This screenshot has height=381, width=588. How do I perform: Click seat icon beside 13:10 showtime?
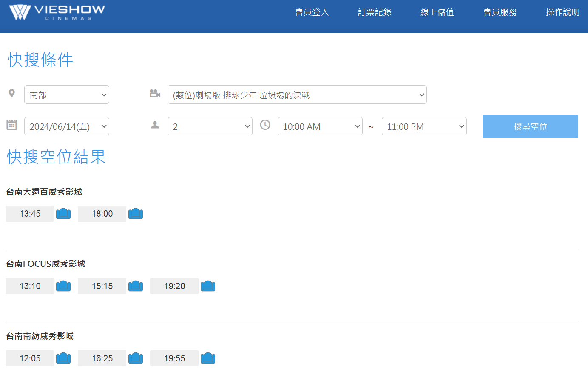click(x=63, y=286)
